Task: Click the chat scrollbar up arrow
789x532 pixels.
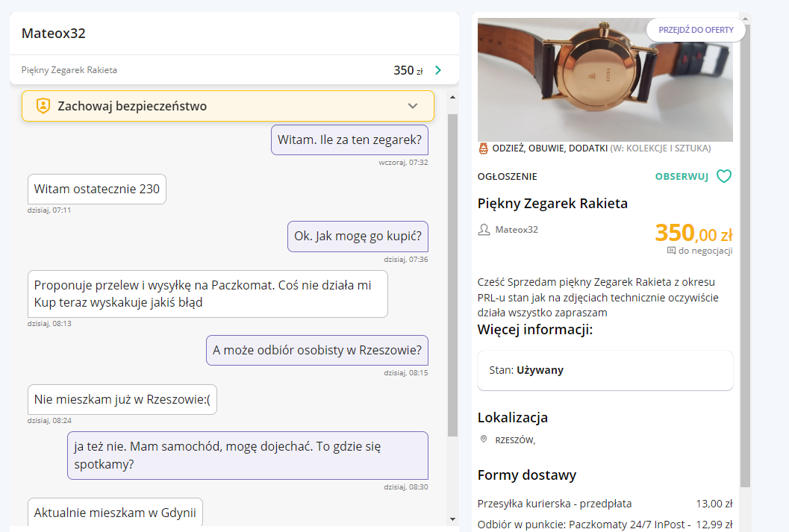Action: [452, 98]
